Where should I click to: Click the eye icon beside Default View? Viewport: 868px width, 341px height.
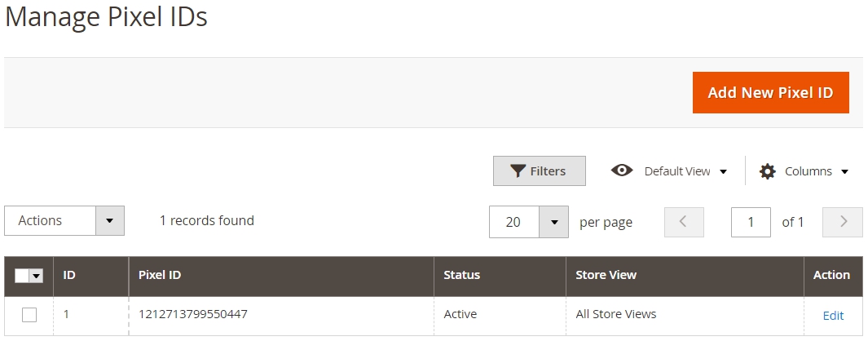[x=622, y=170]
